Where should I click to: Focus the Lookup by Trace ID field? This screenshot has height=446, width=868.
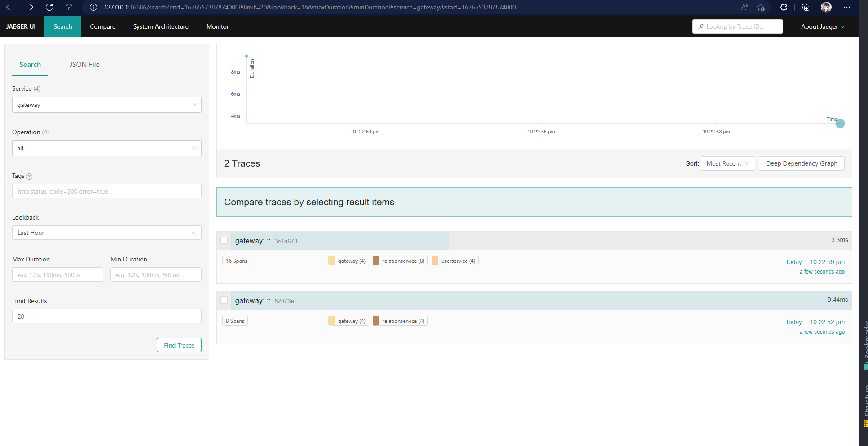[x=738, y=26]
